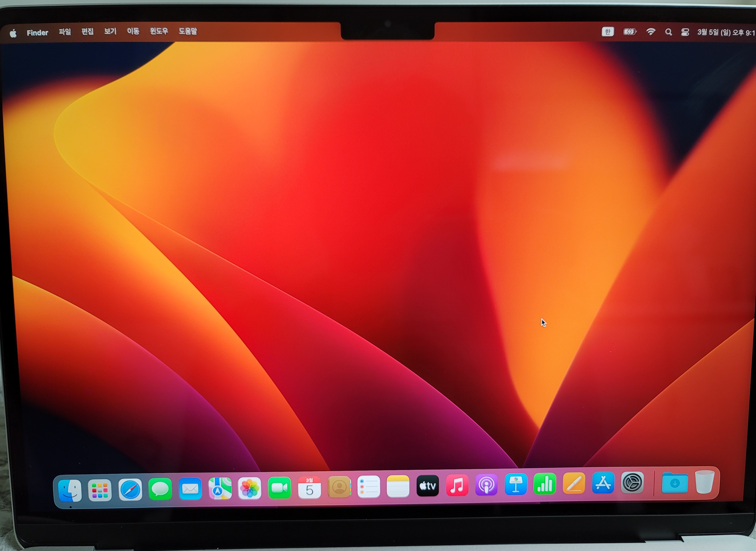The width and height of the screenshot is (756, 551).
Task: Open the Messages app
Action: coord(160,489)
